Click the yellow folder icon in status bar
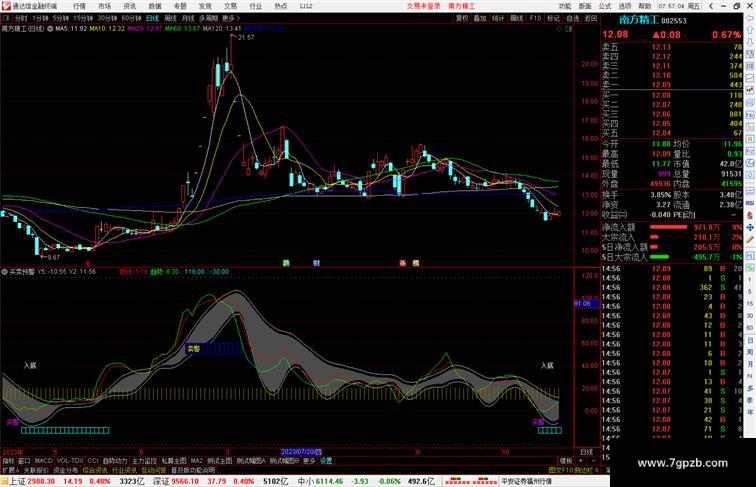This screenshot has width=756, height=487. click(x=5, y=481)
